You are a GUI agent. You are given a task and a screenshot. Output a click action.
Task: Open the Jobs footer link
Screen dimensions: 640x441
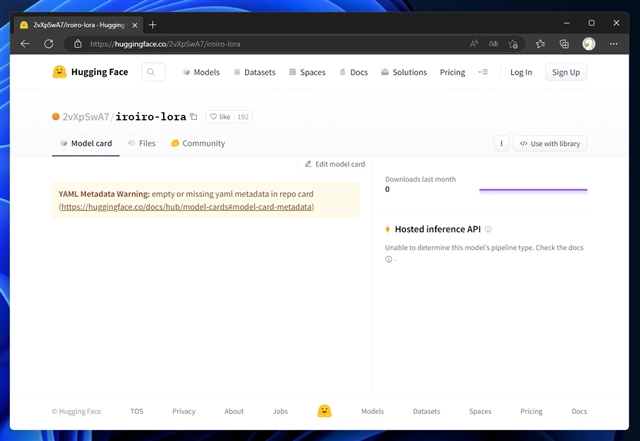click(x=280, y=411)
